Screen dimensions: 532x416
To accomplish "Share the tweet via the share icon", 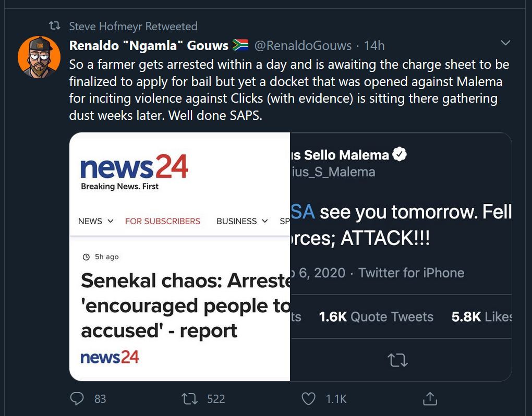I will point(429,398).
